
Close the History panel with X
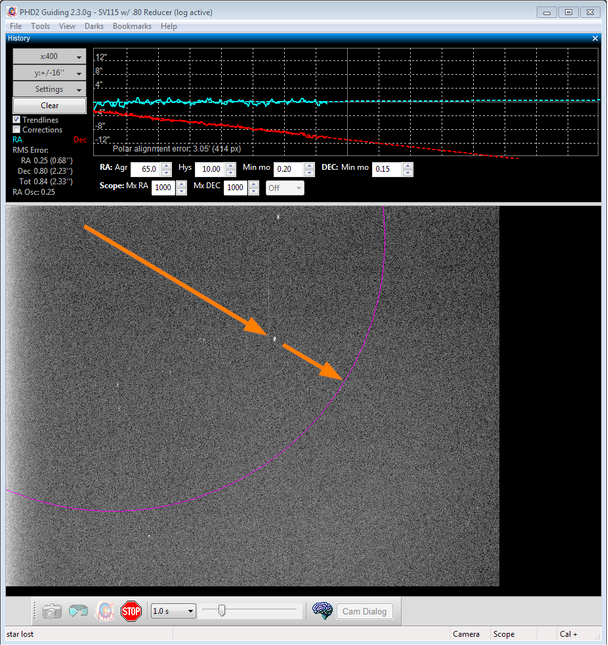point(595,38)
